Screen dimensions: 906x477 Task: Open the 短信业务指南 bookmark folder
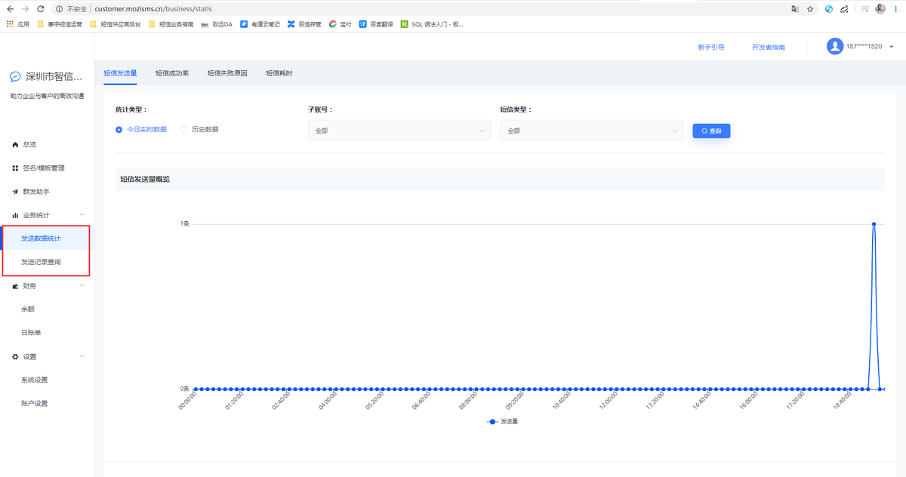[x=171, y=24]
